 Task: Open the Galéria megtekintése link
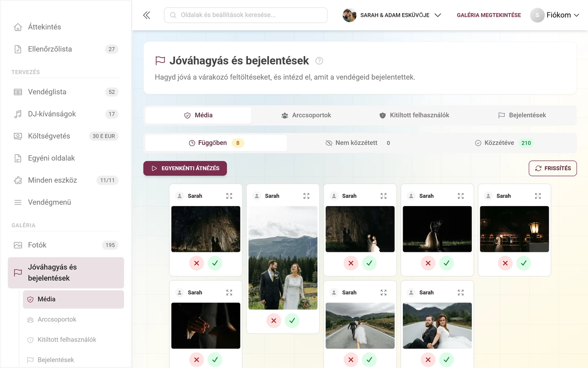489,15
